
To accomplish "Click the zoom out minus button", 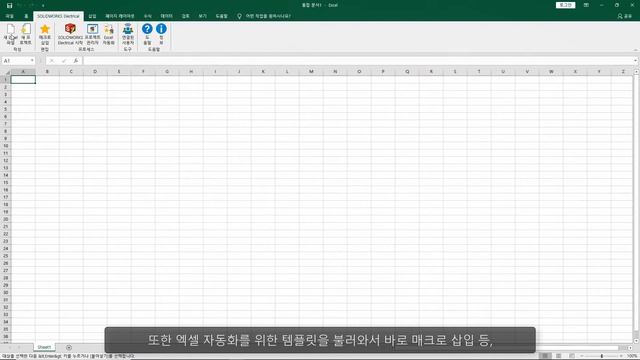I will coord(582,356).
